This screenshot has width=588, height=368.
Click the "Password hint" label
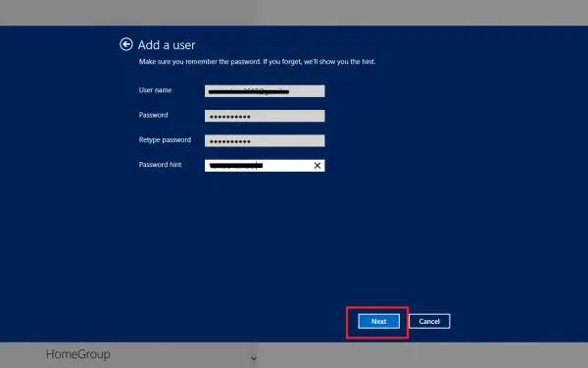[160, 165]
